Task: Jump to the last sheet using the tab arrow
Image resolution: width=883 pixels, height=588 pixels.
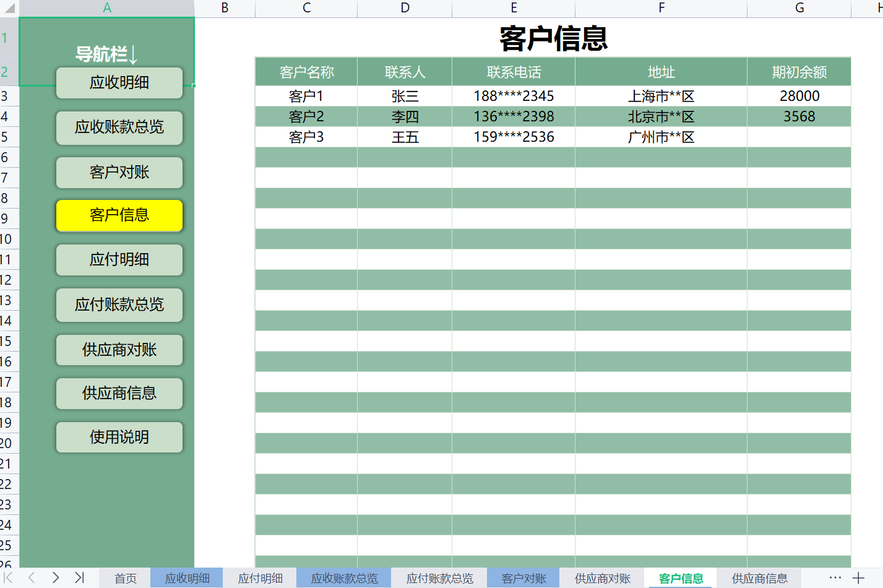Action: coord(79,577)
